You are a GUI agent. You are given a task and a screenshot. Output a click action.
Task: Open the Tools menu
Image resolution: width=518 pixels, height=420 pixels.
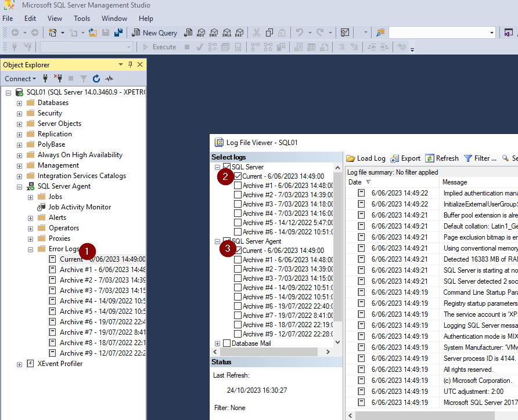click(82, 19)
